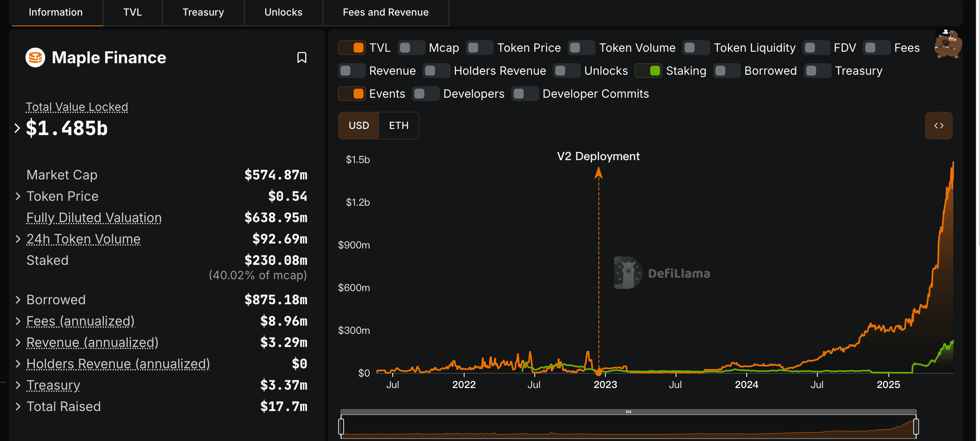Screen dimensions: 980x441
Task: Open the Fees and Revenue tab
Action: coord(386,12)
